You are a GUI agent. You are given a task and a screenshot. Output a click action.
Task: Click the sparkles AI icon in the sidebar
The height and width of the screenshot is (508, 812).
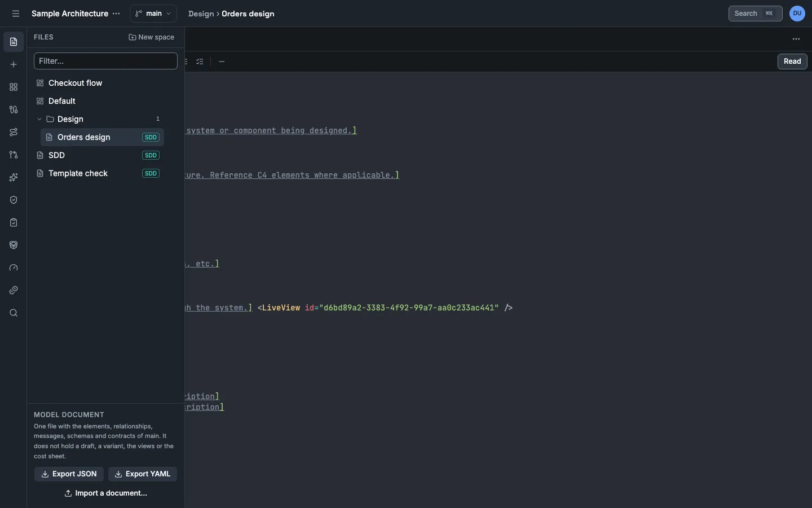(14, 177)
